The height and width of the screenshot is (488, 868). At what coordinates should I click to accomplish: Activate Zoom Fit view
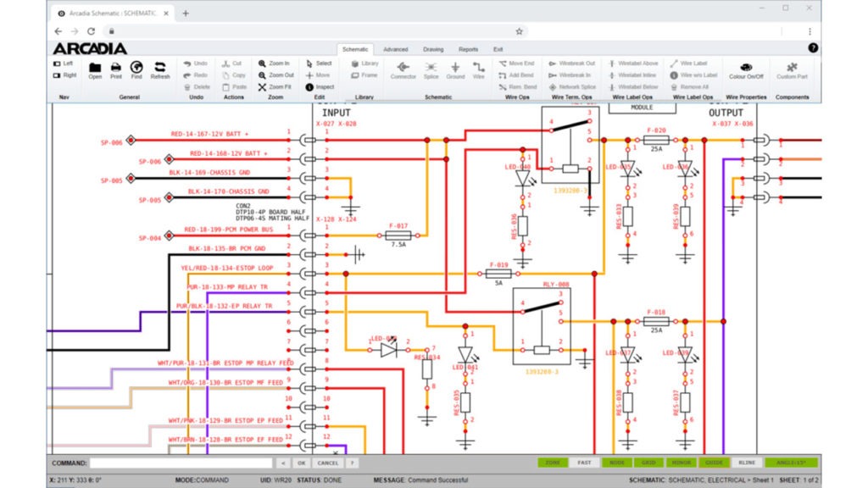click(277, 86)
